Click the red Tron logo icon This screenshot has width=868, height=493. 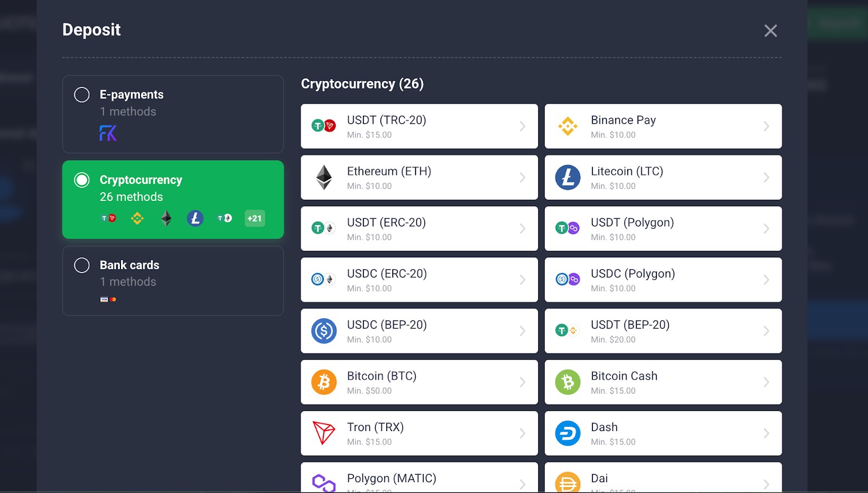(324, 433)
